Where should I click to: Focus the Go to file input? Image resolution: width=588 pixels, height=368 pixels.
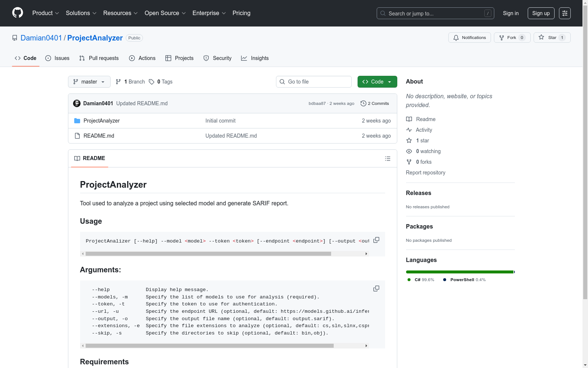click(x=314, y=82)
